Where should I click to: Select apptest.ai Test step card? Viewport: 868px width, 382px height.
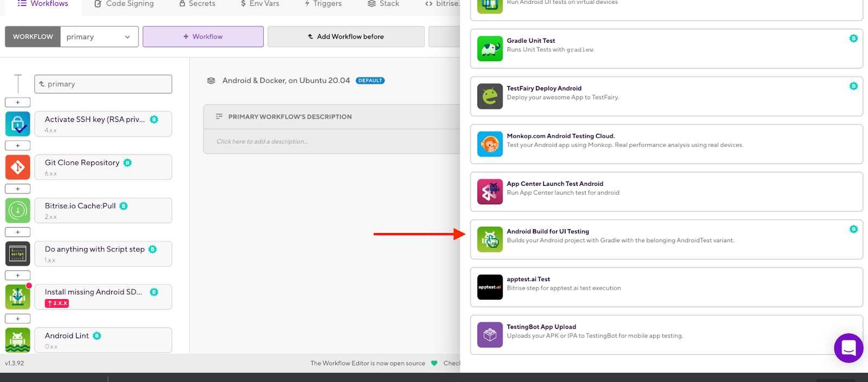click(666, 287)
